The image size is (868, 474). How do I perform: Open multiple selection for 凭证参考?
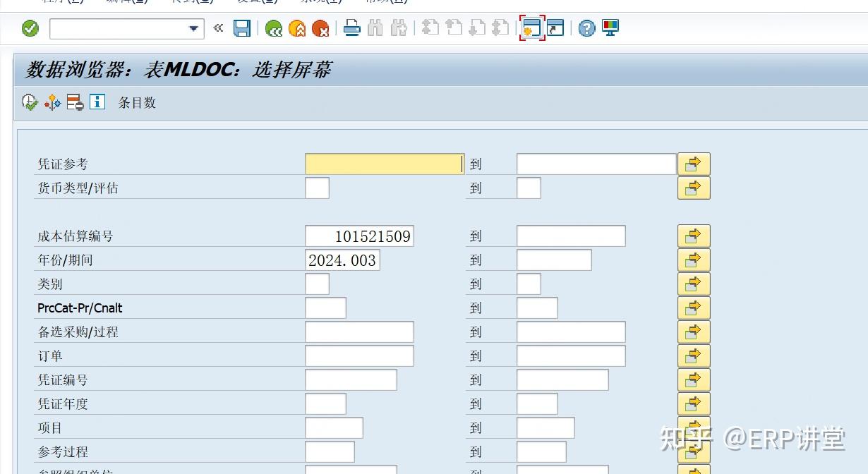(694, 163)
